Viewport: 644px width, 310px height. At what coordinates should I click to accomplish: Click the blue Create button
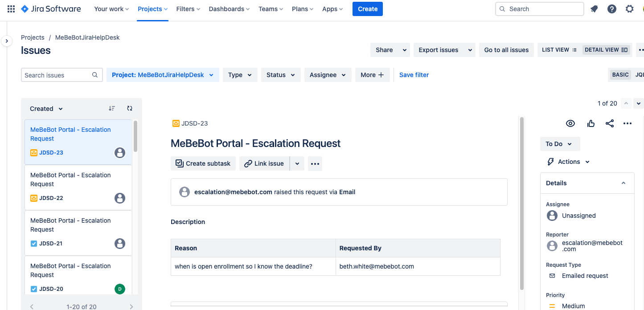[368, 9]
